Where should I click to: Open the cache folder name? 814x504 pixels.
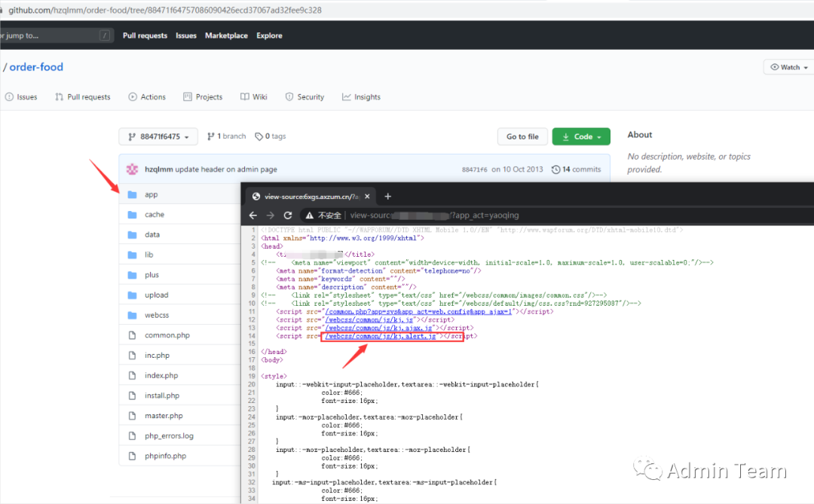[x=155, y=215]
